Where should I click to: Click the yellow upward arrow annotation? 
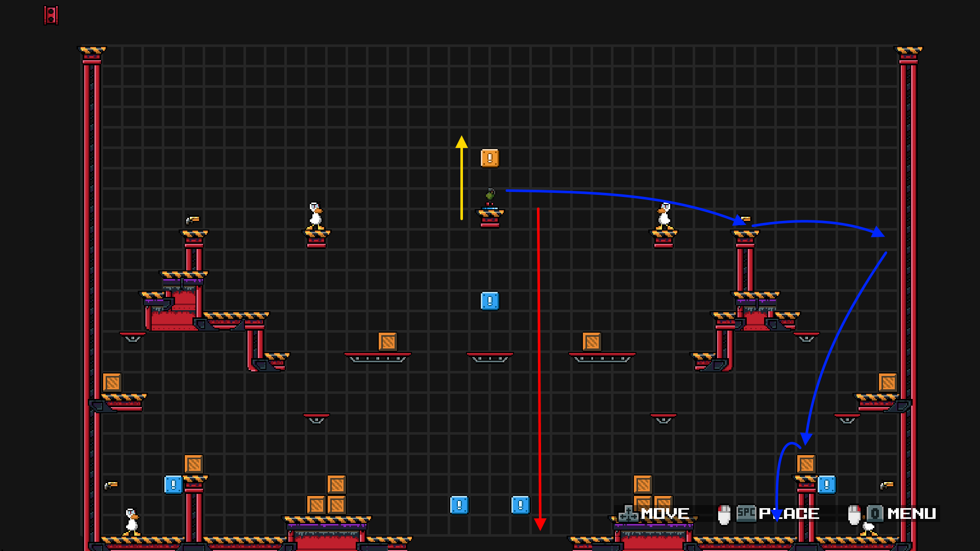461,179
